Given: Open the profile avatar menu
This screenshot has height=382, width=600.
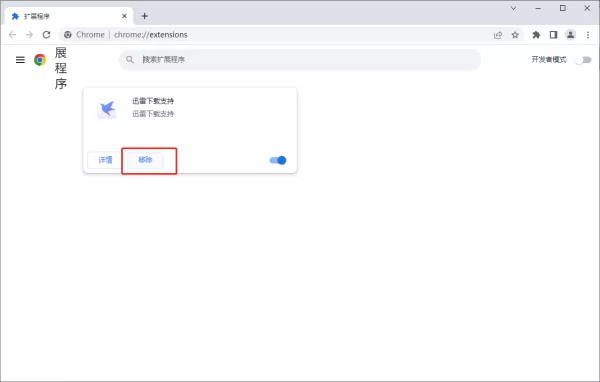Looking at the screenshot, I should click(x=571, y=35).
